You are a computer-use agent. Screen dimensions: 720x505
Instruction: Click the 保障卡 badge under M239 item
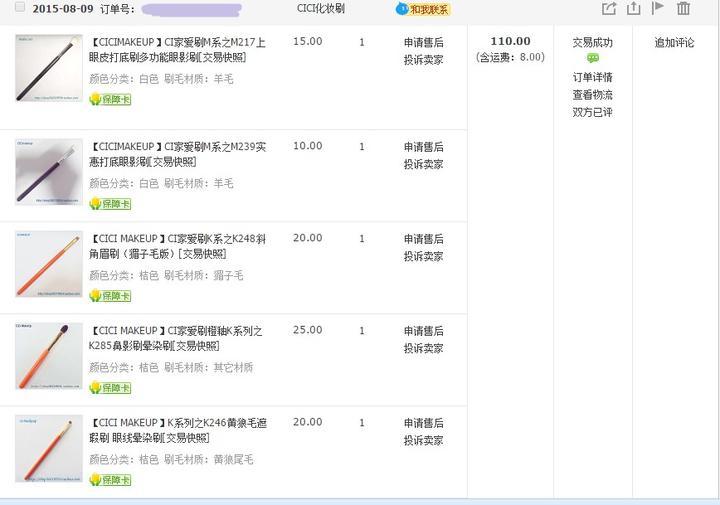coord(110,203)
